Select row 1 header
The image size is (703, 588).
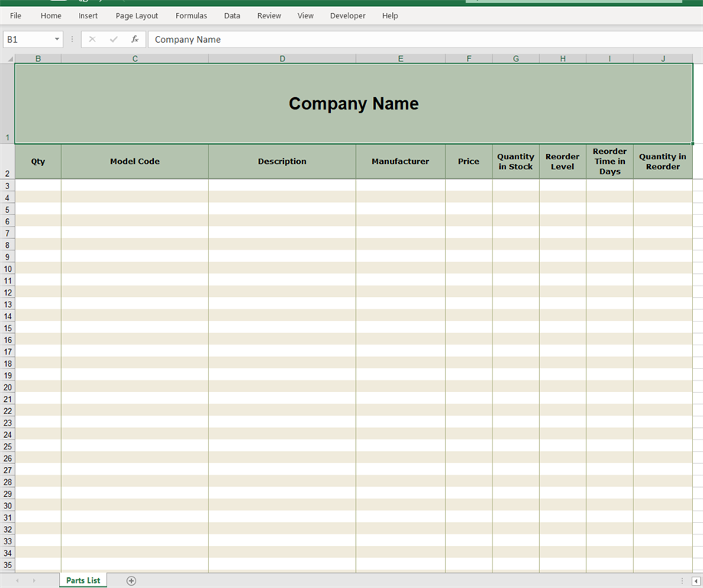click(x=7, y=103)
